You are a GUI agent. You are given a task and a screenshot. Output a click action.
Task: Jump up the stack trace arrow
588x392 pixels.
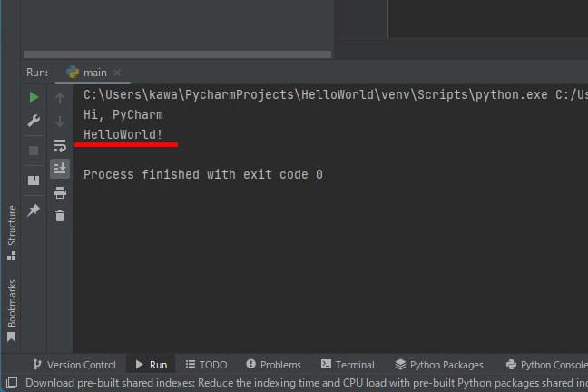click(x=60, y=98)
